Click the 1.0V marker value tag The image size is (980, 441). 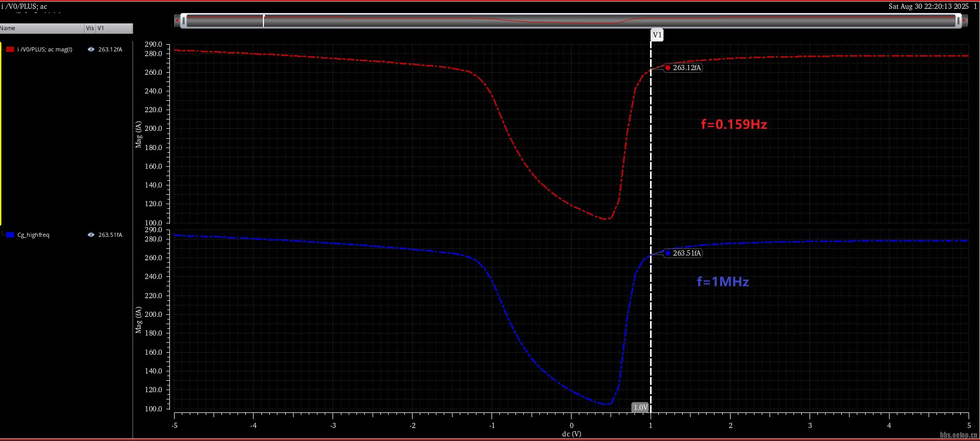641,407
